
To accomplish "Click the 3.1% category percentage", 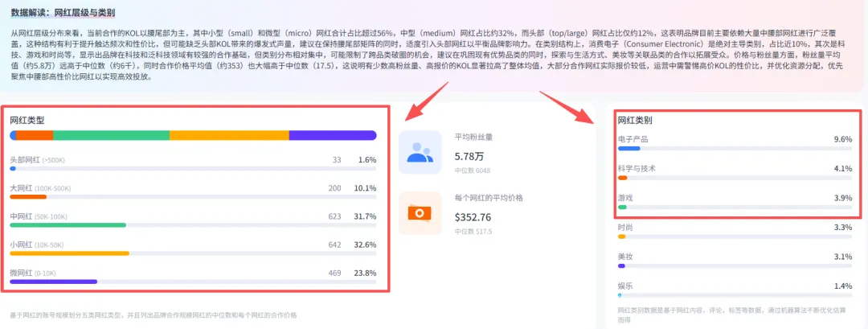I will 843,257.
